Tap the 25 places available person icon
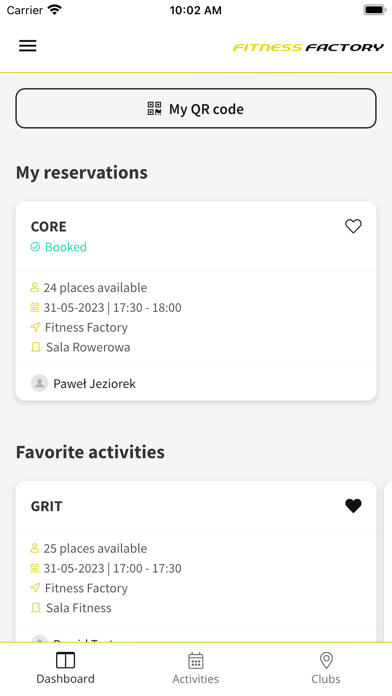 tap(35, 548)
